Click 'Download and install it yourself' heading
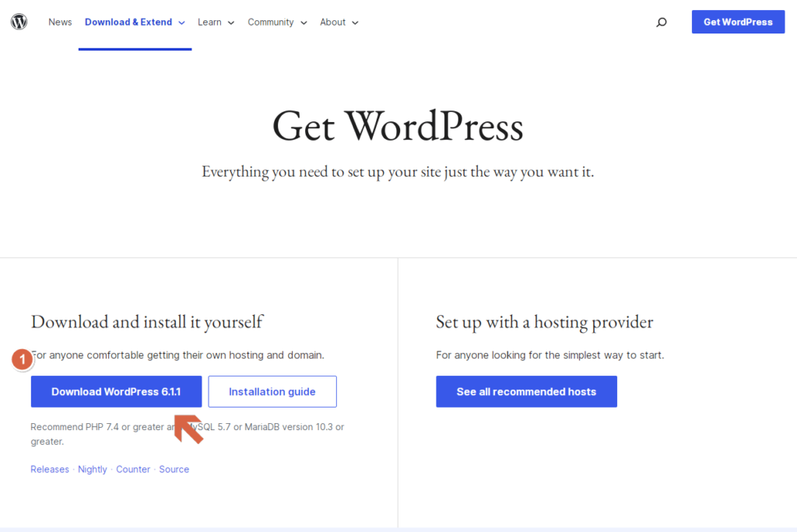 click(147, 322)
